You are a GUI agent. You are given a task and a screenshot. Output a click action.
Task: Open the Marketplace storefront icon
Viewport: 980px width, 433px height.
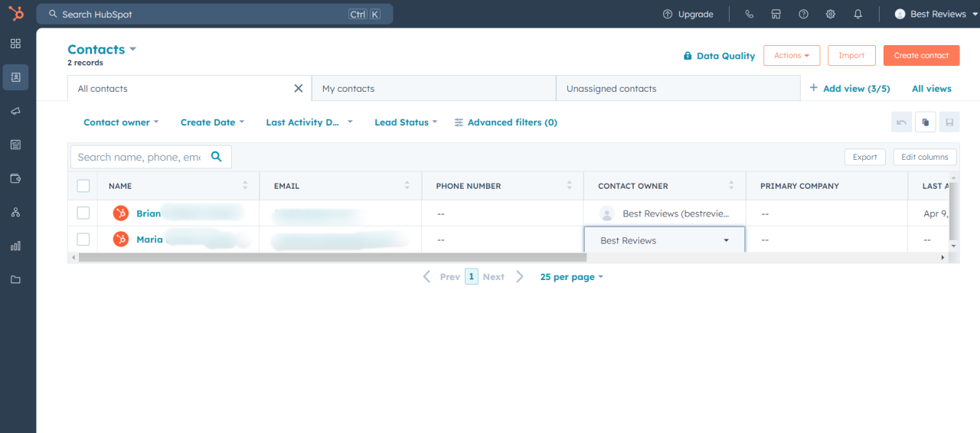point(776,14)
